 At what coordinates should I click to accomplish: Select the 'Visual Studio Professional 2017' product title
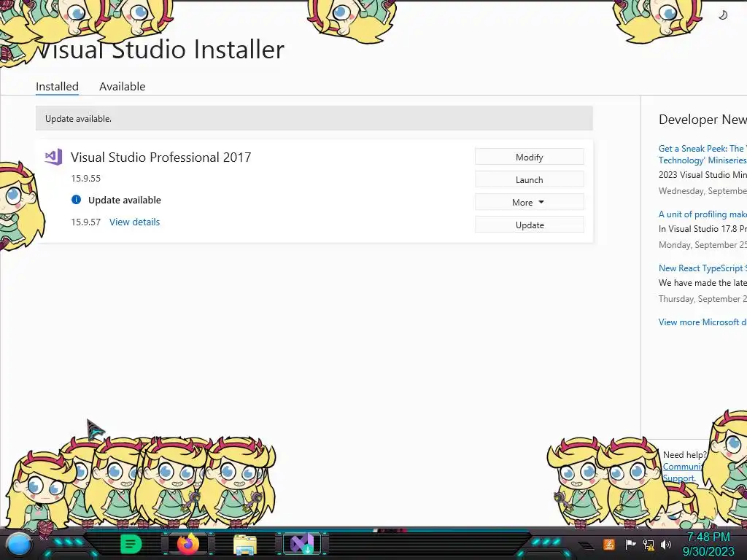[x=161, y=157]
